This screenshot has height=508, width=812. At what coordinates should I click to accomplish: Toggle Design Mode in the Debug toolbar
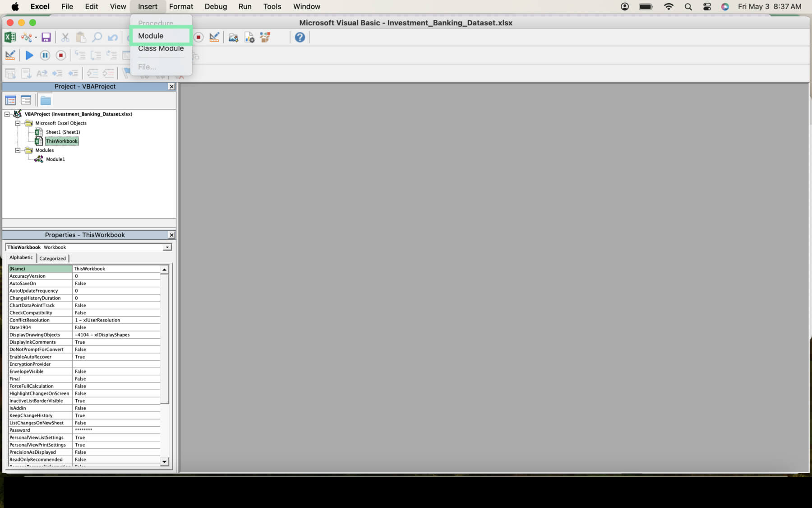coord(10,55)
